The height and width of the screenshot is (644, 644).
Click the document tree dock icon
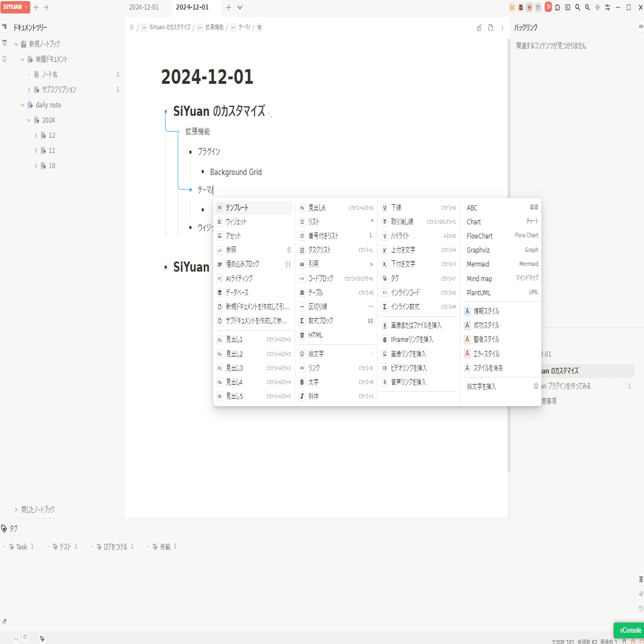coord(4,27)
